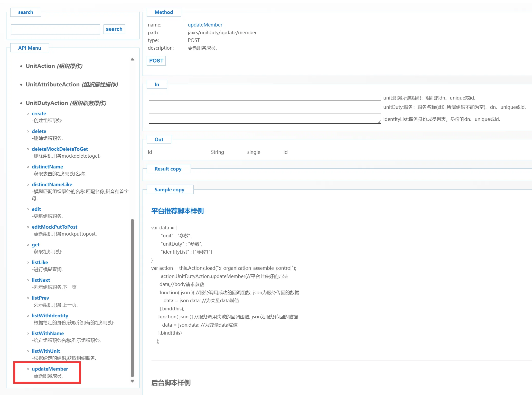The image size is (532, 395).
Task: Select the distinctNameLike menu item
Action: (52, 185)
